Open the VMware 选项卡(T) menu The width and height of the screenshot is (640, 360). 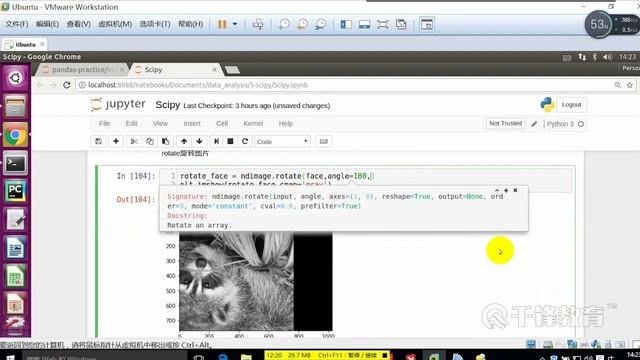(x=155, y=24)
